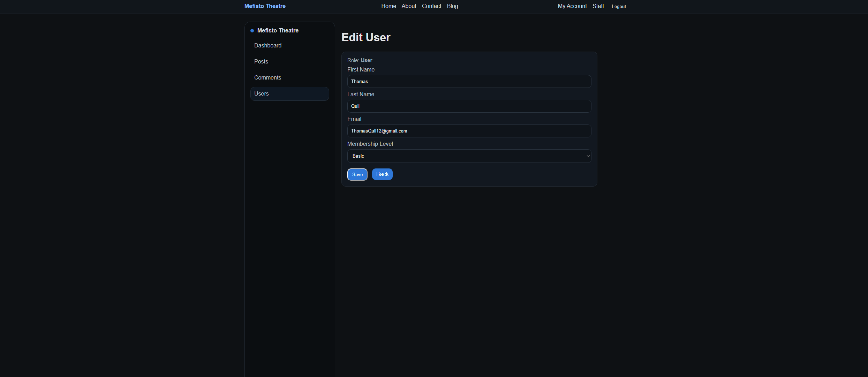
Task: Go to the Staff area
Action: click(x=598, y=6)
